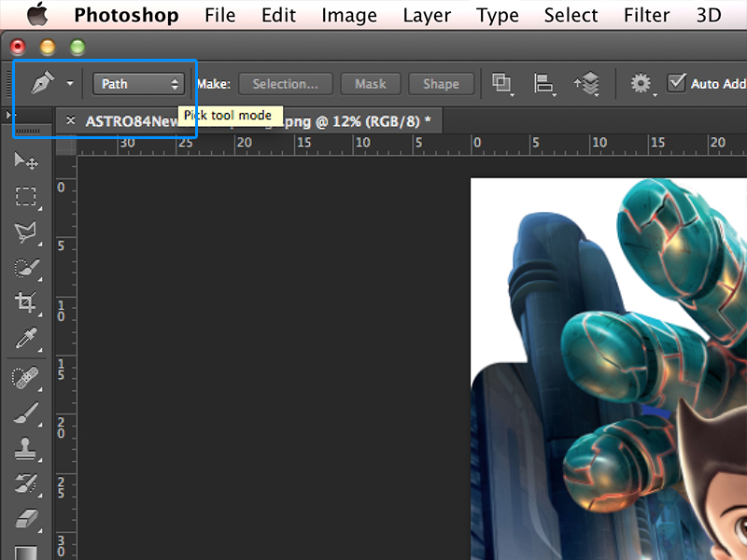Viewport: 747px width, 560px height.
Task: Toggle the Auto Add/Delete checkbox
Action: 676,83
